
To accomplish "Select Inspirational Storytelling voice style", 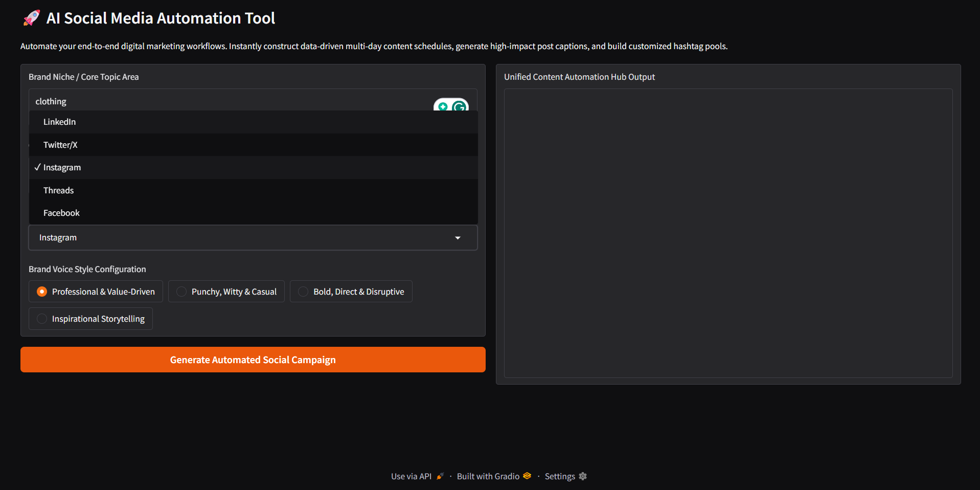I will pos(90,319).
